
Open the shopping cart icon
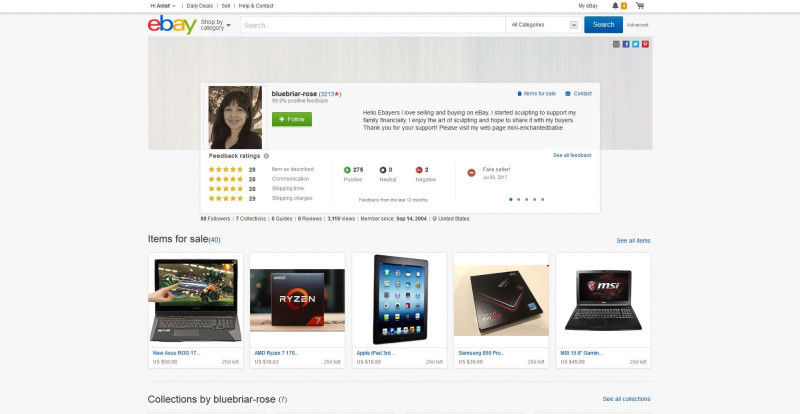[640, 6]
